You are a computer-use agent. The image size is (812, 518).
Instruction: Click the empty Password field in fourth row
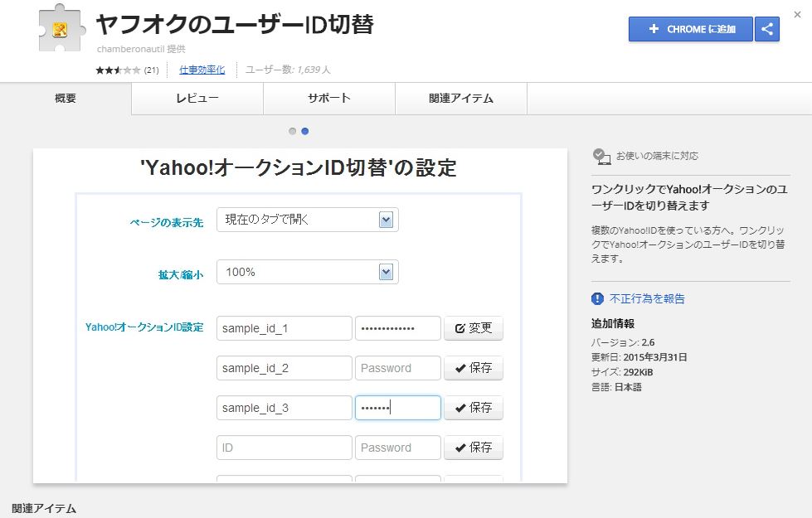tap(398, 448)
